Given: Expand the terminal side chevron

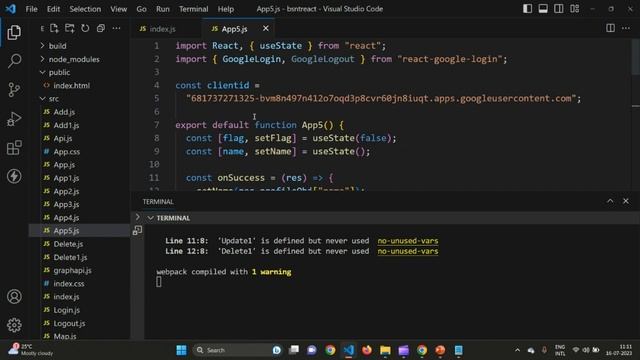Looking at the screenshot, I should [138, 217].
